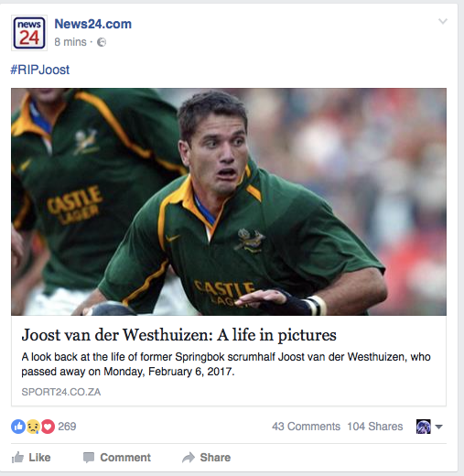Like this News24 post
464x476 pixels.
pos(31,458)
